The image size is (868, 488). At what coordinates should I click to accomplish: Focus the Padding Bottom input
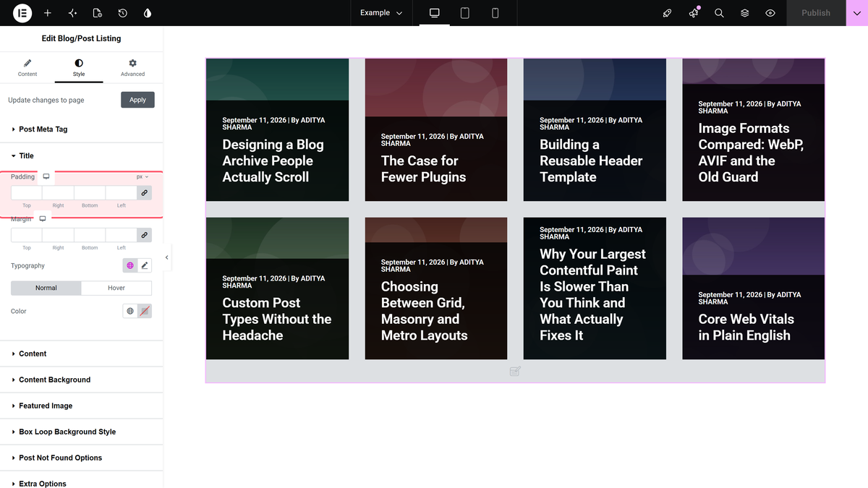(x=90, y=193)
